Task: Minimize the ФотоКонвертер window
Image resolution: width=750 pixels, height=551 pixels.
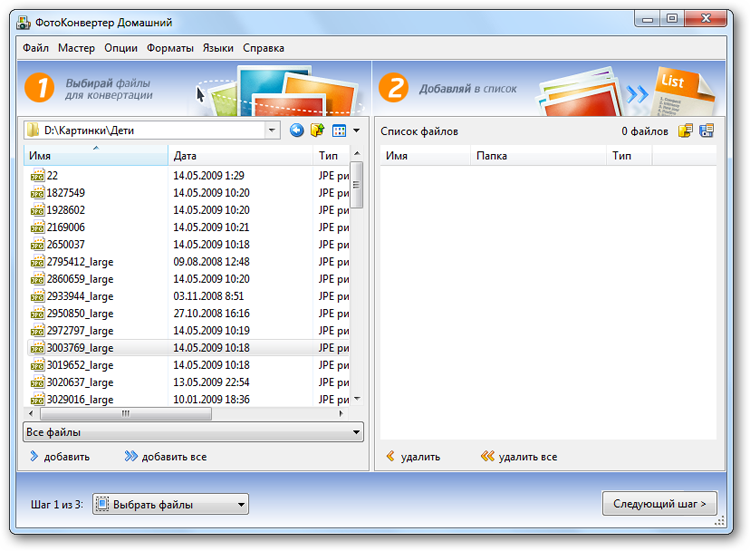Action: coord(648,19)
